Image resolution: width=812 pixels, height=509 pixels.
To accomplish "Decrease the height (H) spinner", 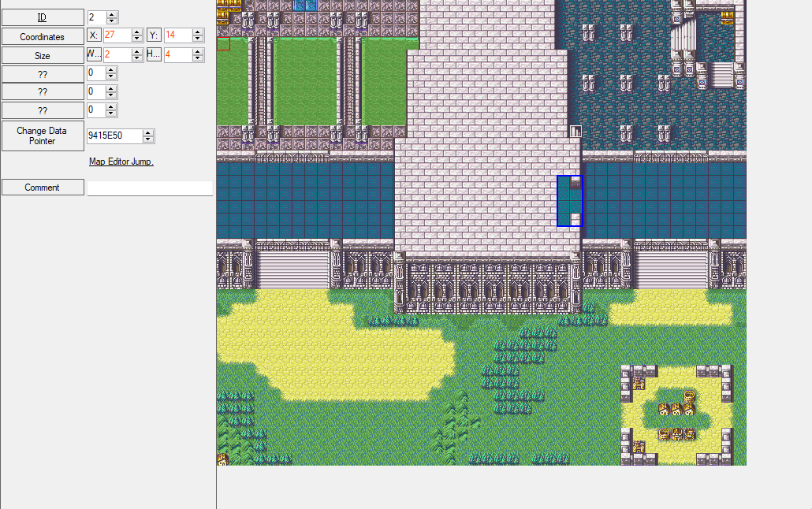I will pyautogui.click(x=197, y=58).
